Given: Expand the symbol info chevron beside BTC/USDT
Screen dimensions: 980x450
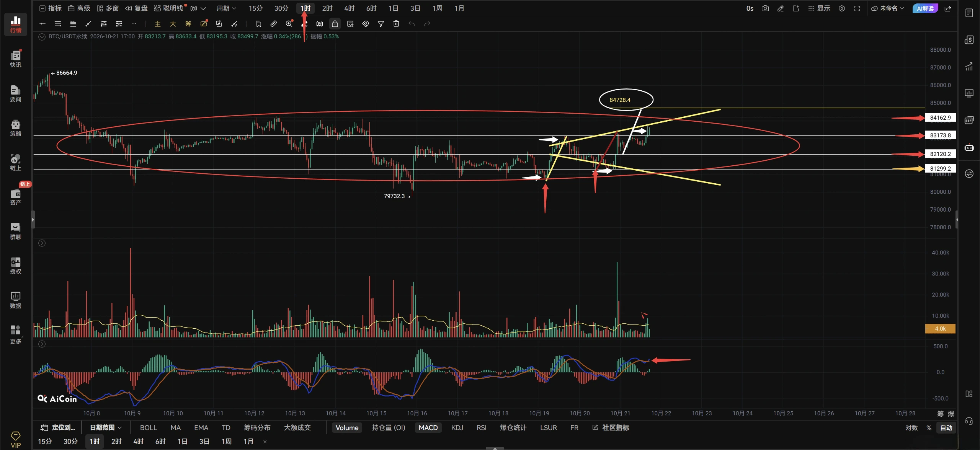Looking at the screenshot, I should pos(42,37).
